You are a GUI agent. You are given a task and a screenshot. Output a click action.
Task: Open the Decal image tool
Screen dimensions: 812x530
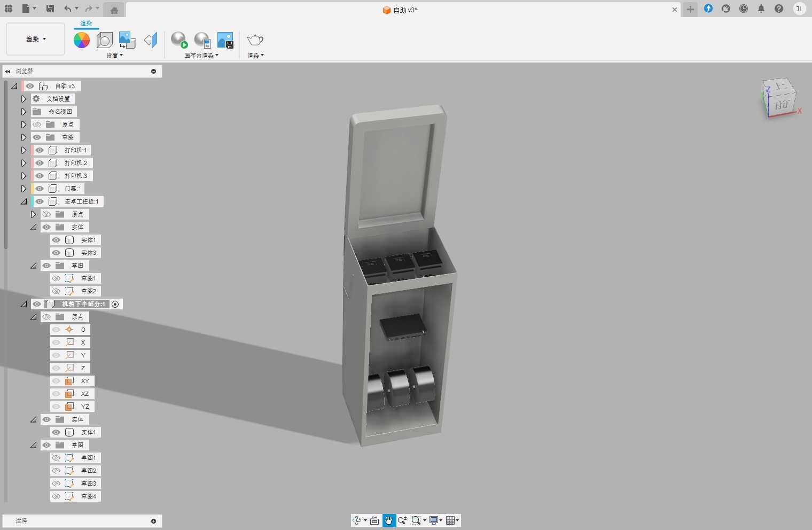127,40
